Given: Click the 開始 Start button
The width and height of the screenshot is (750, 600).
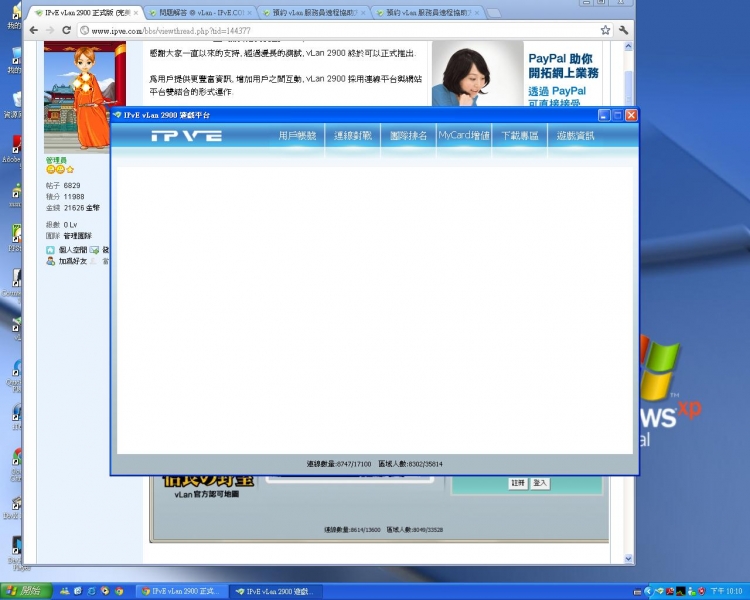Looking at the screenshot, I should pos(26,591).
